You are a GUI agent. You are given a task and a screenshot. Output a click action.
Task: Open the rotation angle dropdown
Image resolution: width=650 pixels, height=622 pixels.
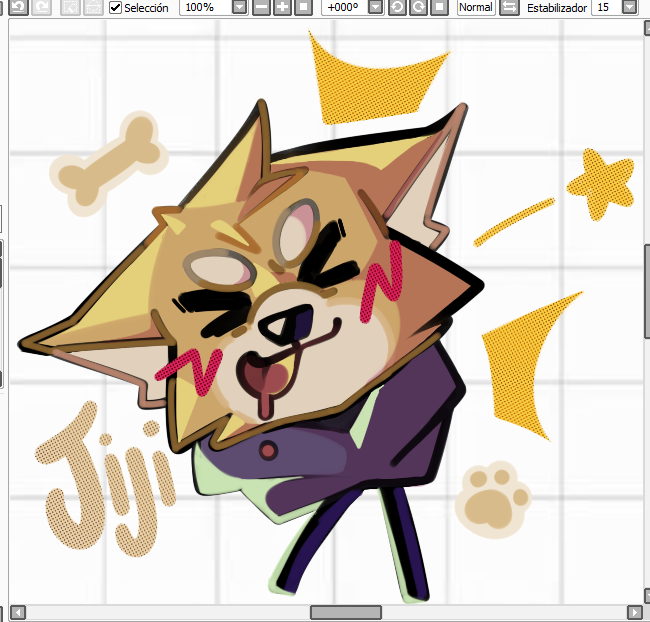(376, 7)
